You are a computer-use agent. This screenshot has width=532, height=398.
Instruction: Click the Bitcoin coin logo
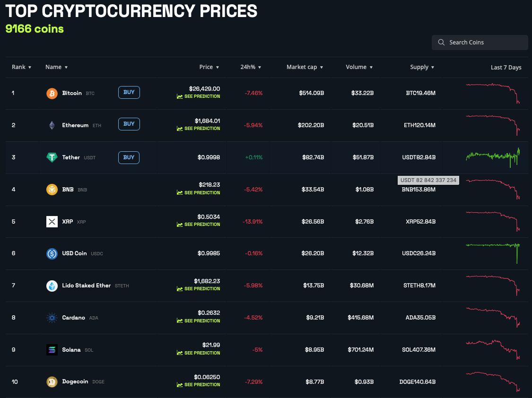(x=52, y=93)
